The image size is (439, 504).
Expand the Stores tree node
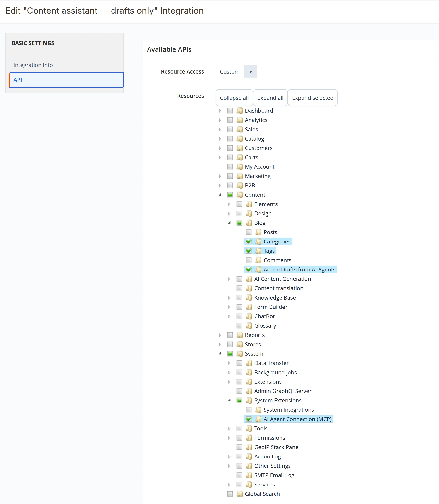220,344
